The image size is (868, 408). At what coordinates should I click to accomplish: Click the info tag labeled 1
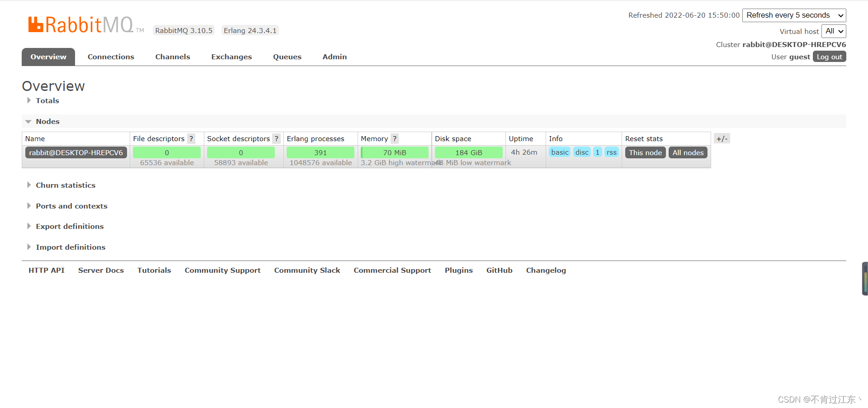click(598, 152)
